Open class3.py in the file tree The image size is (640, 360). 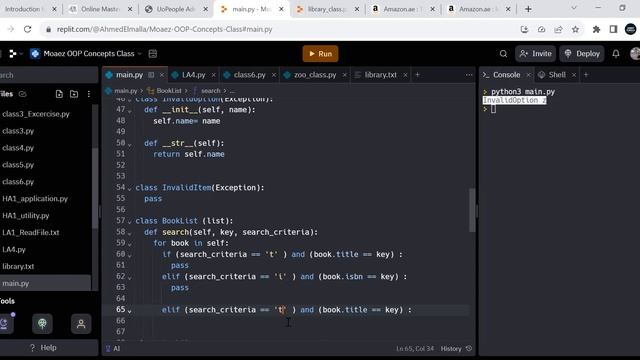pos(18,131)
